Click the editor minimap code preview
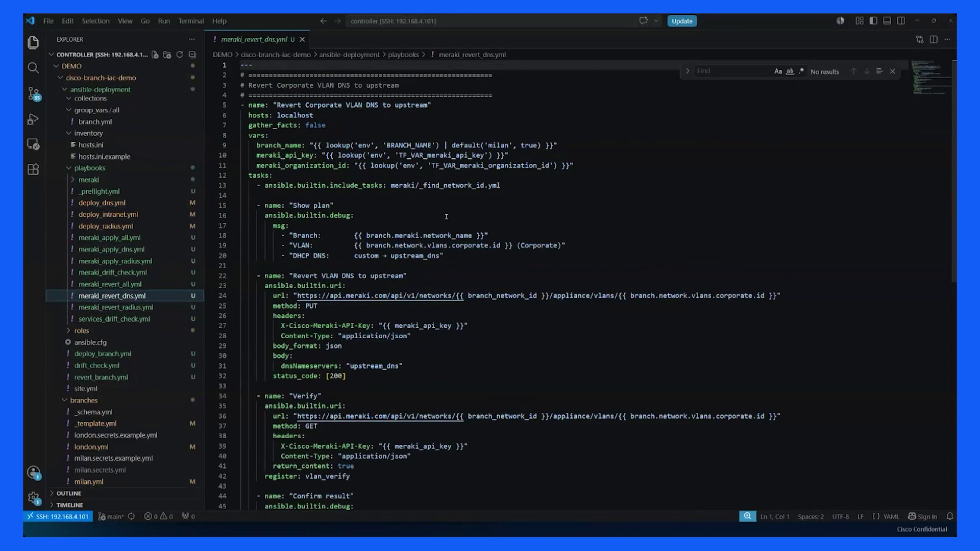Viewport: 980px width, 551px height. click(x=931, y=78)
